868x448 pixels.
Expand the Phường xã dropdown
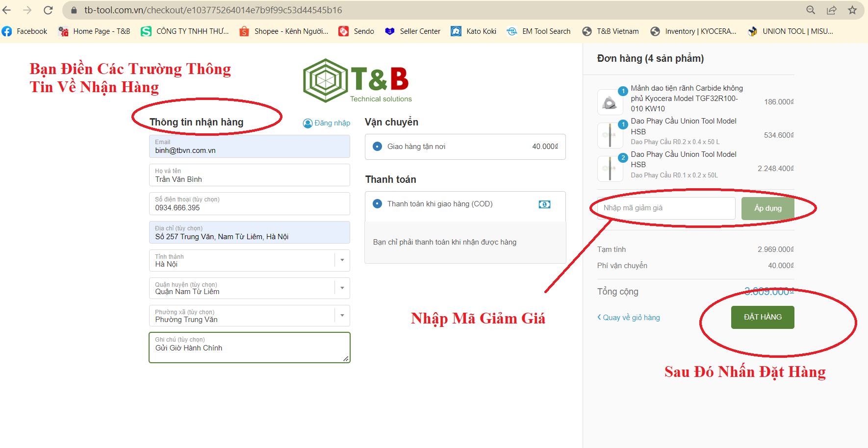tap(342, 315)
